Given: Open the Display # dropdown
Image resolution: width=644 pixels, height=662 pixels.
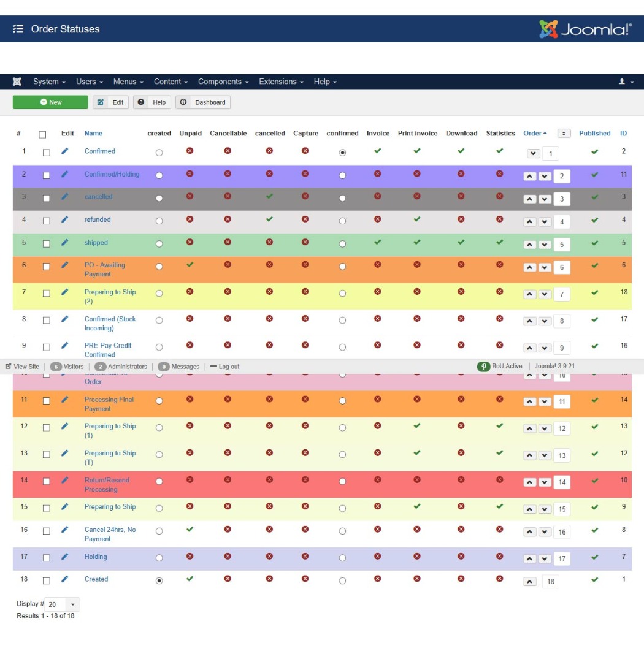Looking at the screenshot, I should coord(63,604).
